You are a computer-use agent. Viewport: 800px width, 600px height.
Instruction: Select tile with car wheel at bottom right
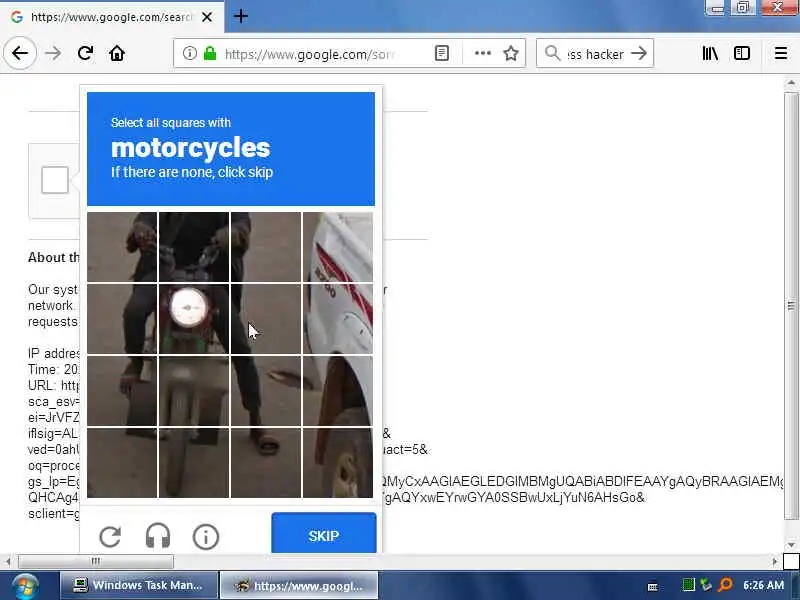pos(338,463)
